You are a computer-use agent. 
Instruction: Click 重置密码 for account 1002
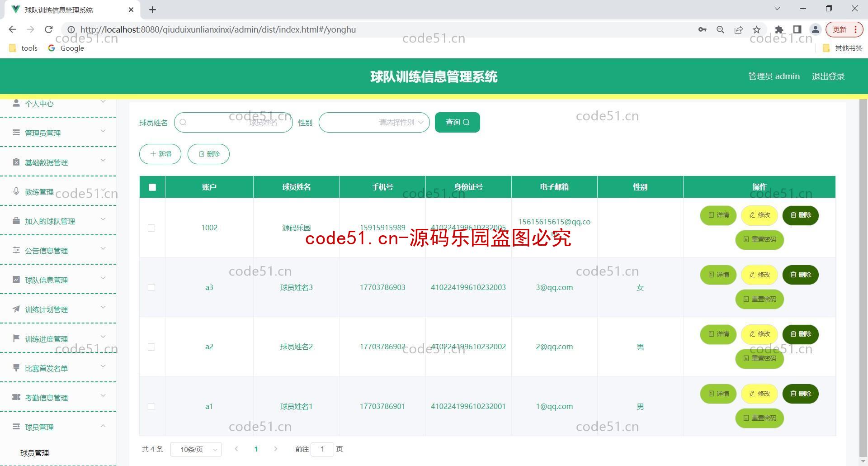click(x=759, y=239)
